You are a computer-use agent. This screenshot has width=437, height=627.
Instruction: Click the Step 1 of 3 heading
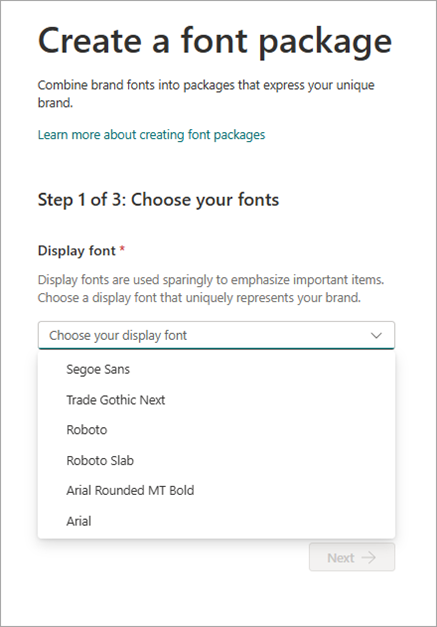point(158,200)
